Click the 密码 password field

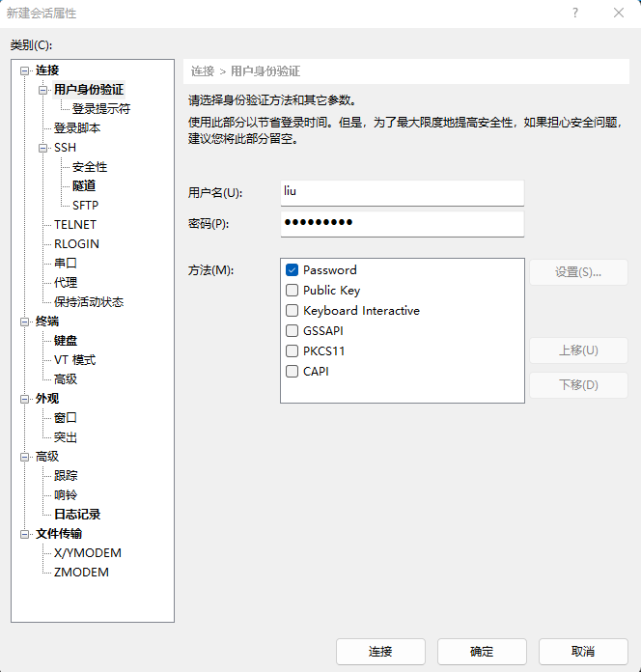point(403,224)
